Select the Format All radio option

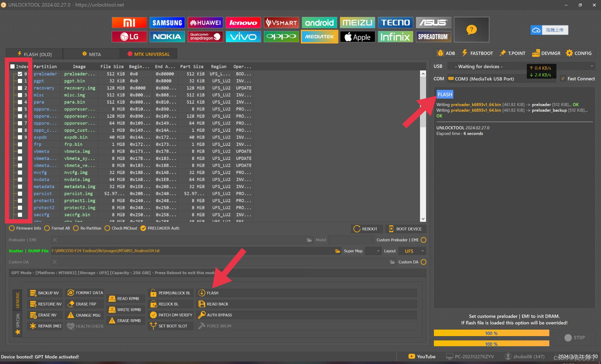pos(47,228)
